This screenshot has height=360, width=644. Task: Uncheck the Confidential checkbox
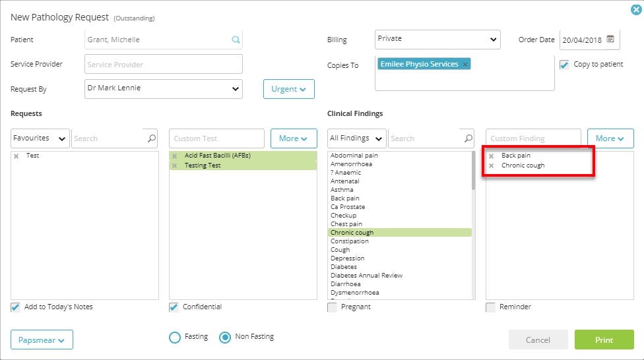click(x=174, y=307)
